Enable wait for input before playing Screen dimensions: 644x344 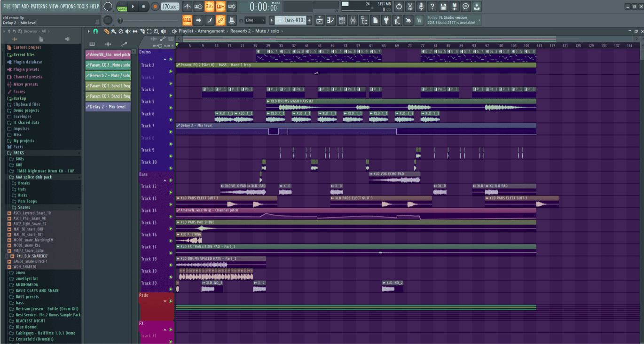[198, 7]
